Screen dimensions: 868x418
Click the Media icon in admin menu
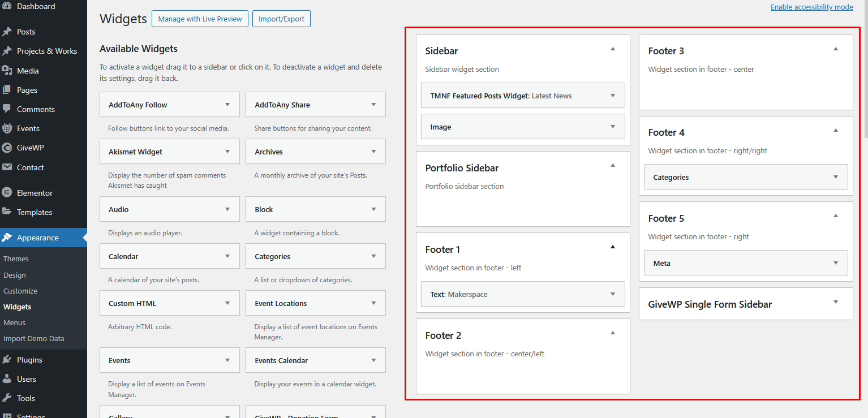[7, 71]
